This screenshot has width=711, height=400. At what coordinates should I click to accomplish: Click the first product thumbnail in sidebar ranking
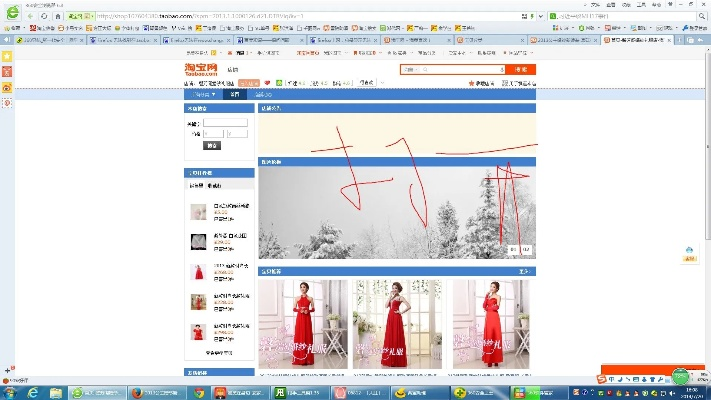[x=198, y=211]
